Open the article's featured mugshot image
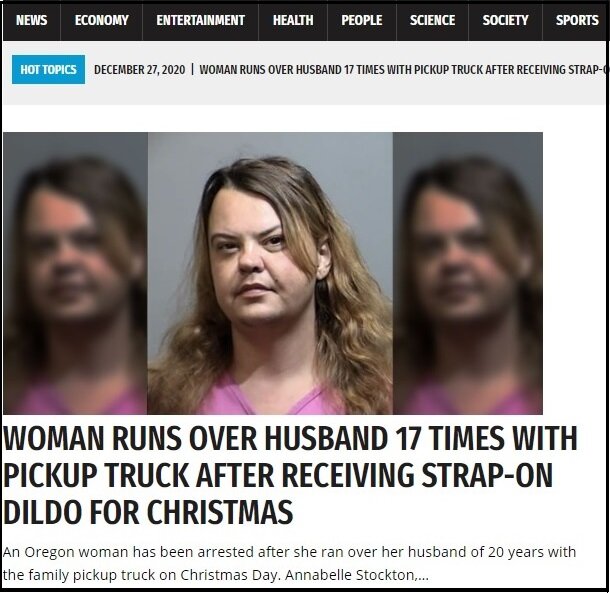This screenshot has height=593, width=610. 270,273
